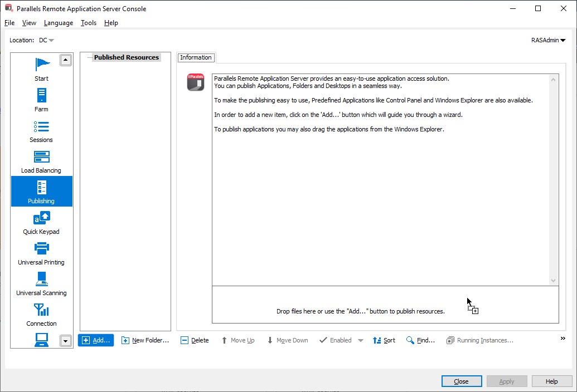Click the Delete toolbar button
The image size is (577, 392).
click(x=195, y=340)
